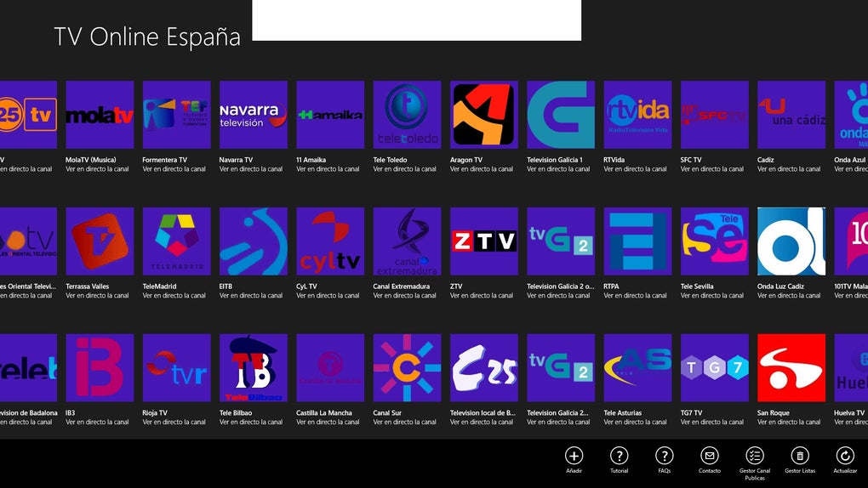Click the 'Aragon TV' channel name text

click(466, 160)
